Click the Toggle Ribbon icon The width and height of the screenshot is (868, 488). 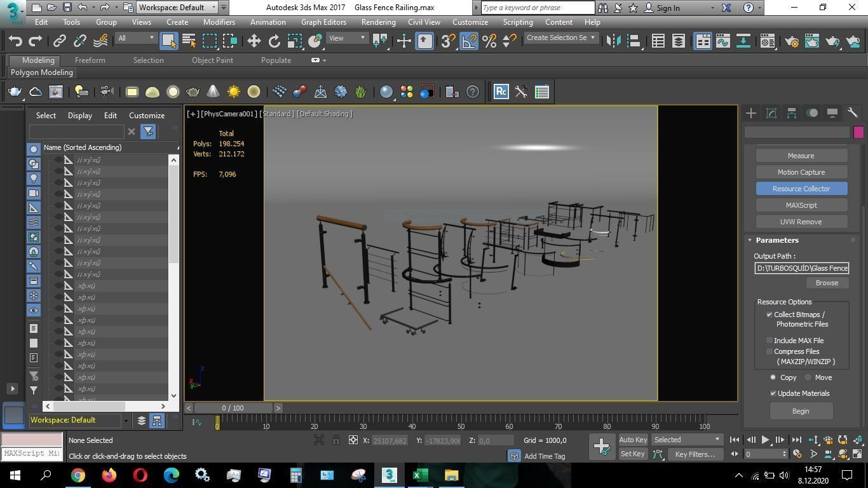point(702,41)
